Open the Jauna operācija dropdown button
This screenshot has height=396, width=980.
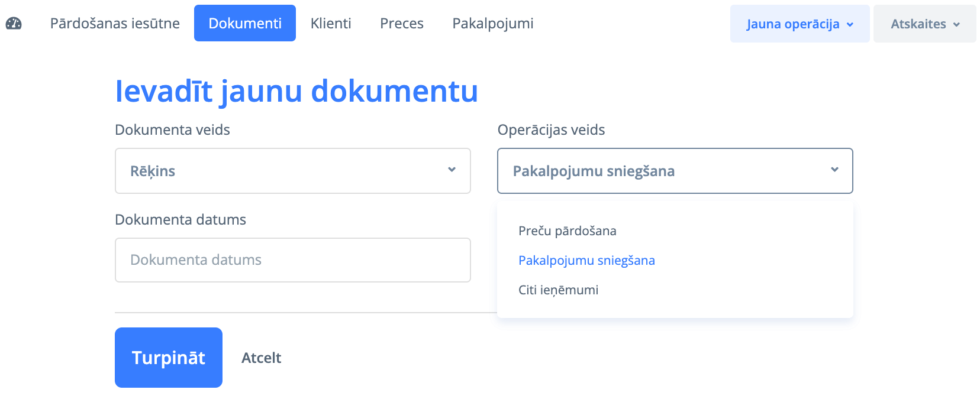793,24
